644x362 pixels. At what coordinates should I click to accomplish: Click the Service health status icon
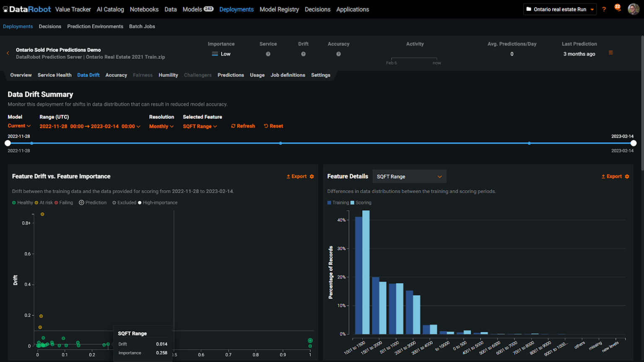(268, 54)
